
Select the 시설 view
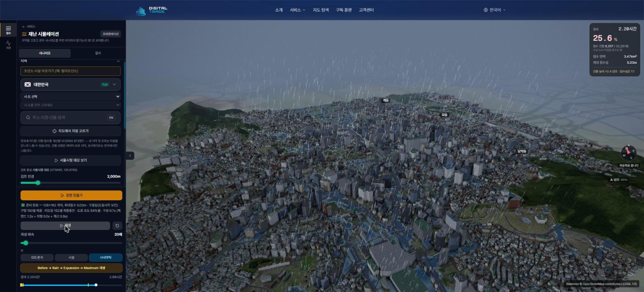point(71,257)
